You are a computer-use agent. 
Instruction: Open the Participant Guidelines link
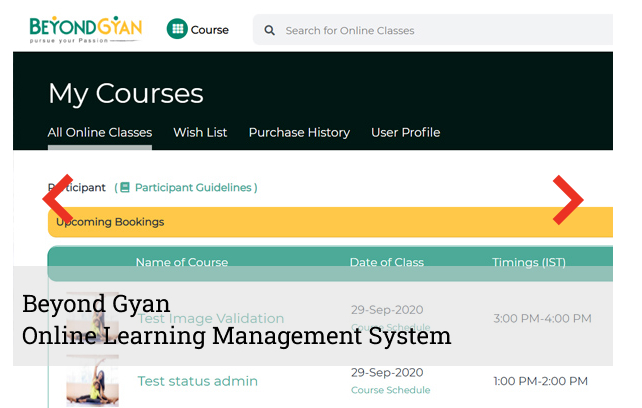click(195, 188)
